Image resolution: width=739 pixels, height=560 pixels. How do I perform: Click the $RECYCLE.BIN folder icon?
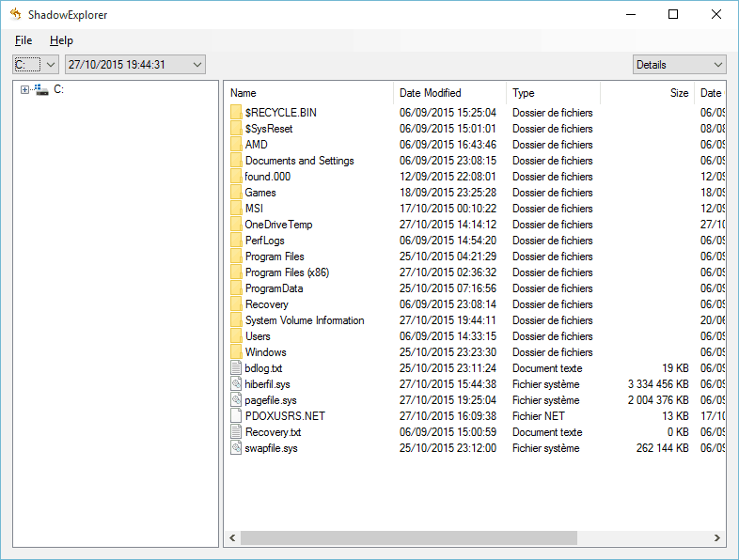(x=236, y=113)
